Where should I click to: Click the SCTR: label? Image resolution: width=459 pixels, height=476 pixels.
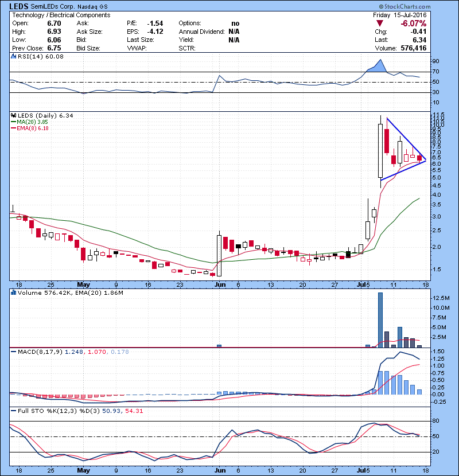187,48
